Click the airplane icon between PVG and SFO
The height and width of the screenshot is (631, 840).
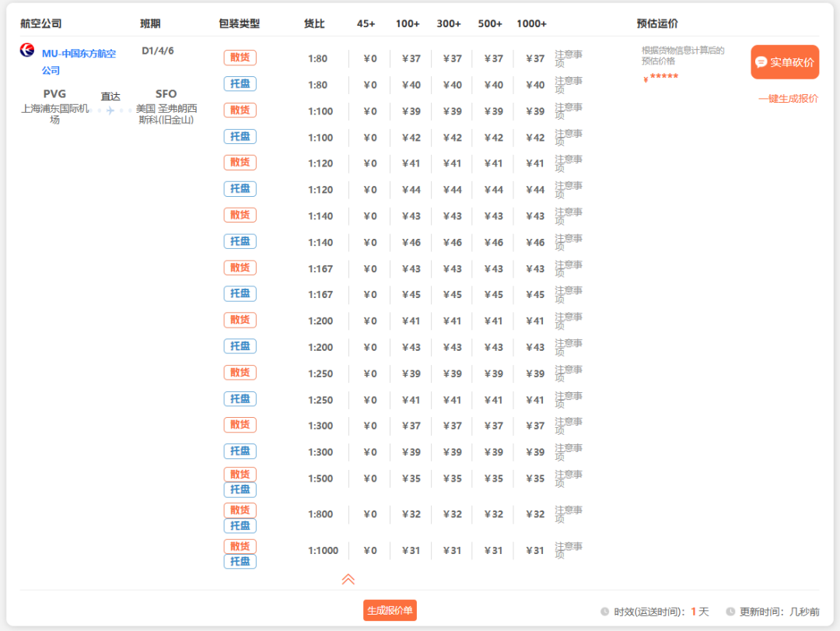(110, 110)
